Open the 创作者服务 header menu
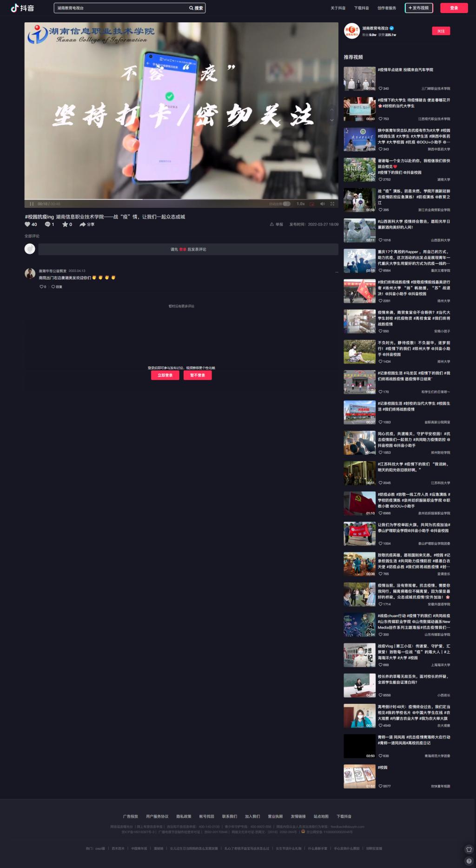The image size is (476, 868). [387, 8]
